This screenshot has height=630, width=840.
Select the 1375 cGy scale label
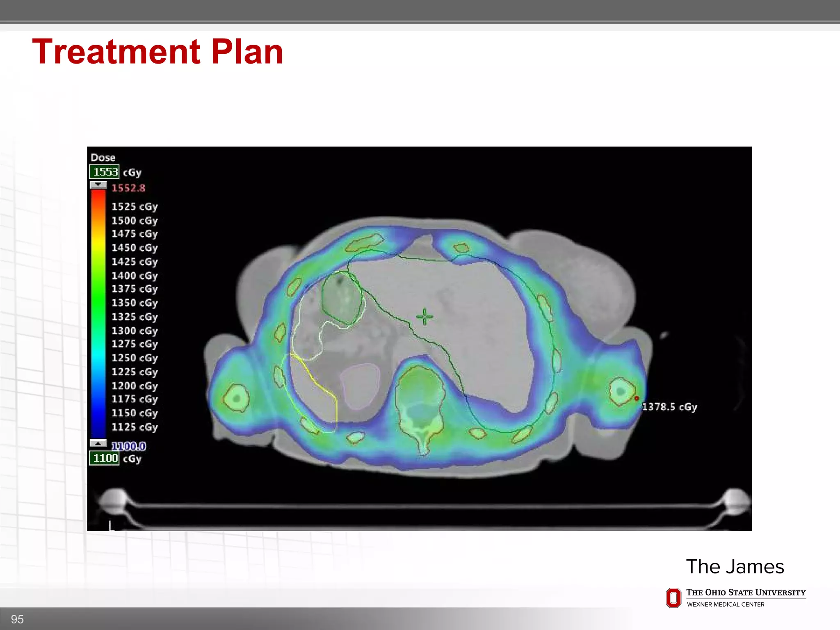click(135, 289)
